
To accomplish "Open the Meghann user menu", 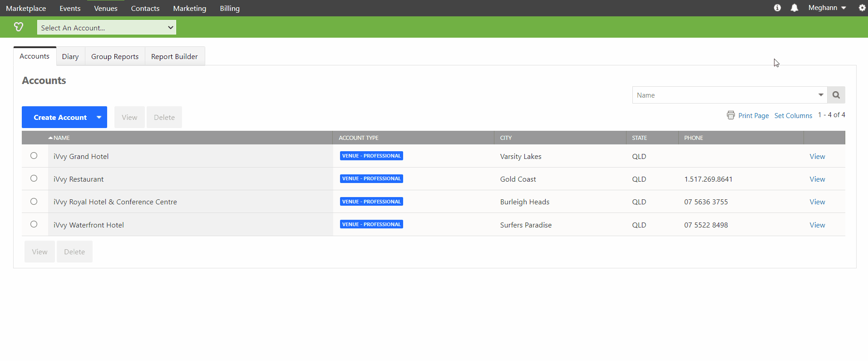I will (827, 8).
